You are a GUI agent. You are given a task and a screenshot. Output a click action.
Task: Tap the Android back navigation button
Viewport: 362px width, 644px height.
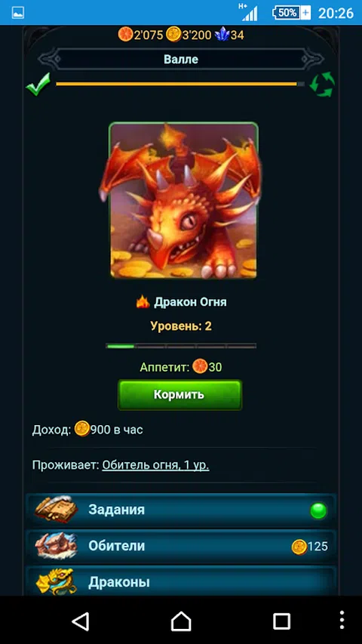[x=81, y=621]
